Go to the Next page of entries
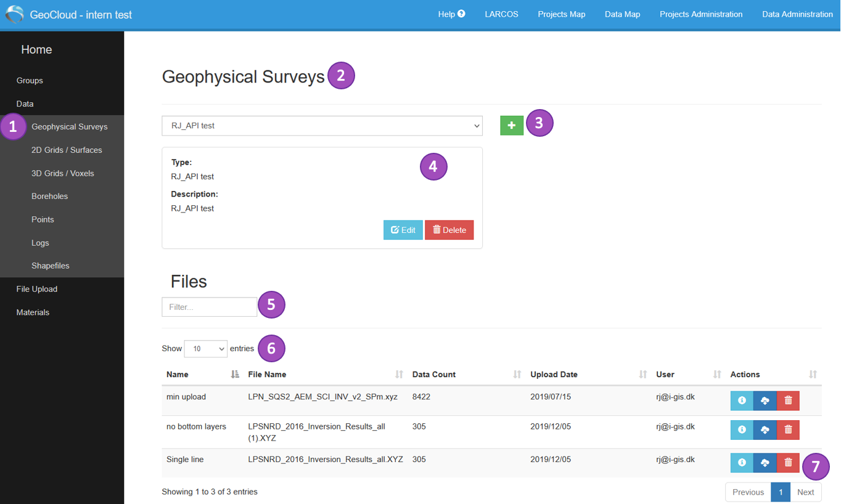The width and height of the screenshot is (841, 504). [805, 492]
